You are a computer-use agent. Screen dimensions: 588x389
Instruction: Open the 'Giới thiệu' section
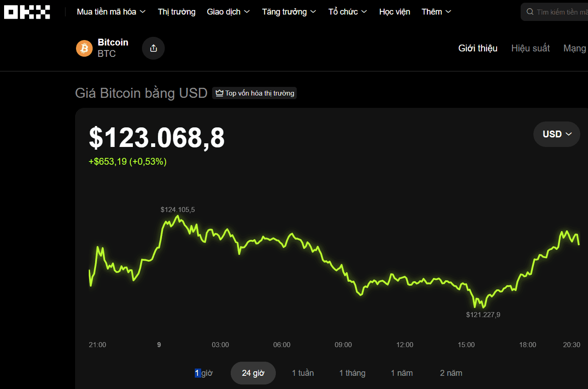[477, 48]
